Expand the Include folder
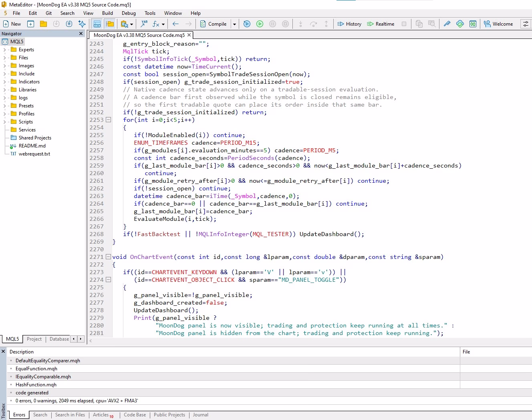Screen dimensions: 532x420 pyautogui.click(x=4, y=74)
